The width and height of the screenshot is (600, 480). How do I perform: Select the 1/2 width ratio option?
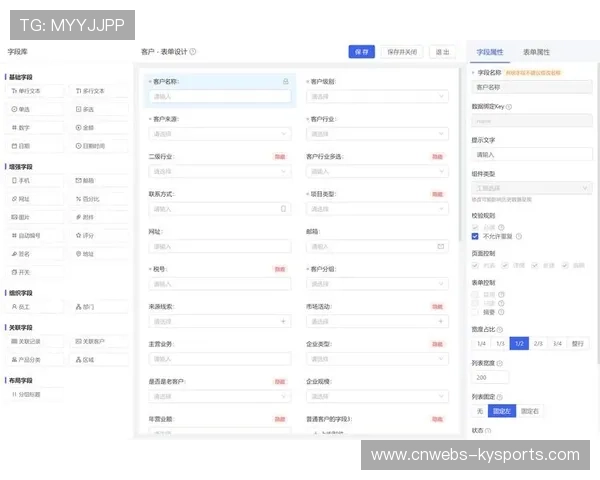[x=519, y=343]
